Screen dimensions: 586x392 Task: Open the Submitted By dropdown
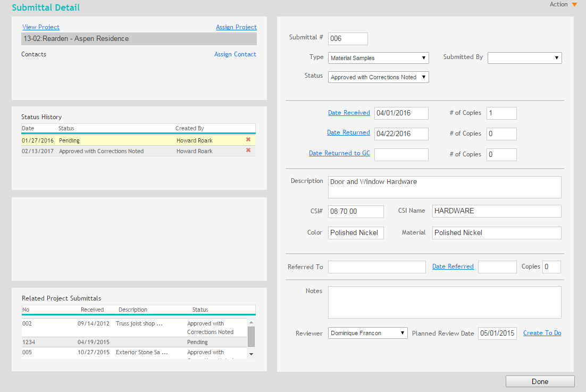click(x=524, y=58)
